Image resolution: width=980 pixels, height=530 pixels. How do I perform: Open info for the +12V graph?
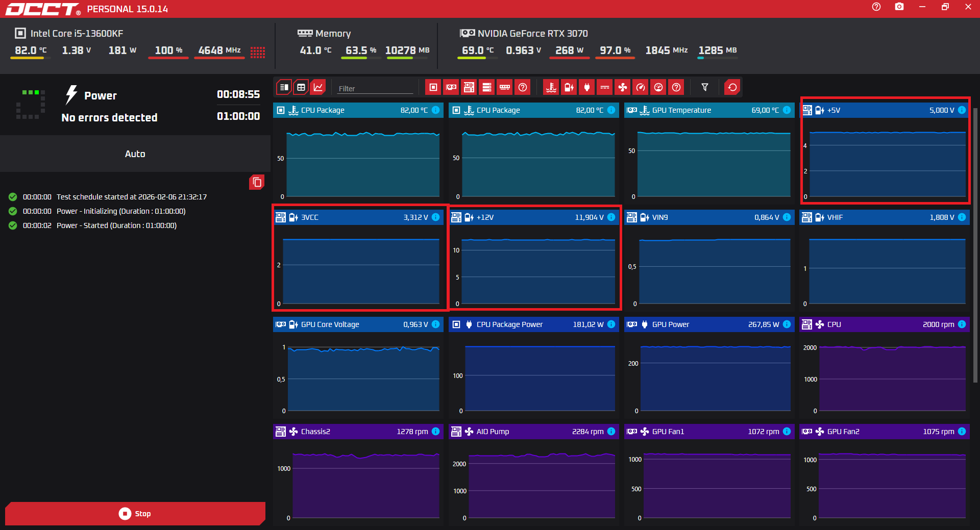click(611, 217)
